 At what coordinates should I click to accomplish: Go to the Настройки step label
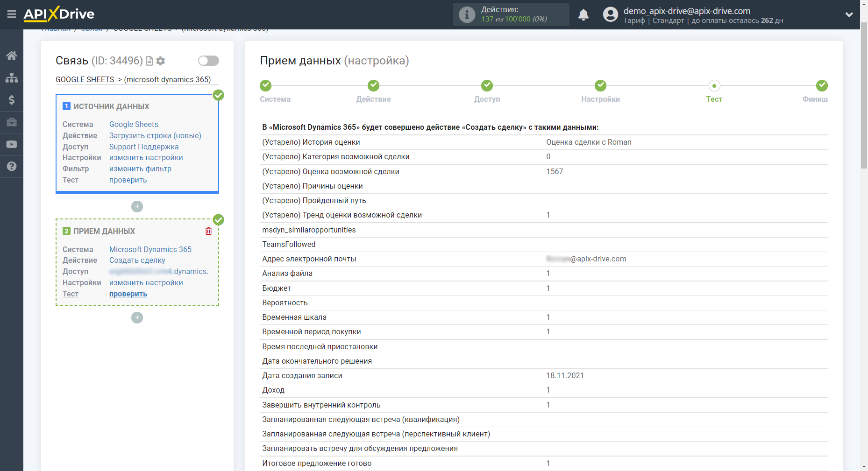pyautogui.click(x=600, y=99)
